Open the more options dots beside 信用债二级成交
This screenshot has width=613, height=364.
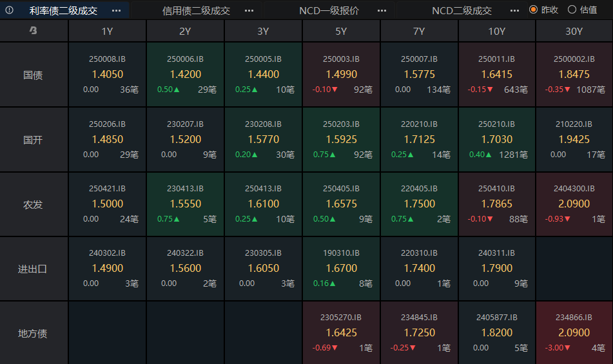coord(249,10)
